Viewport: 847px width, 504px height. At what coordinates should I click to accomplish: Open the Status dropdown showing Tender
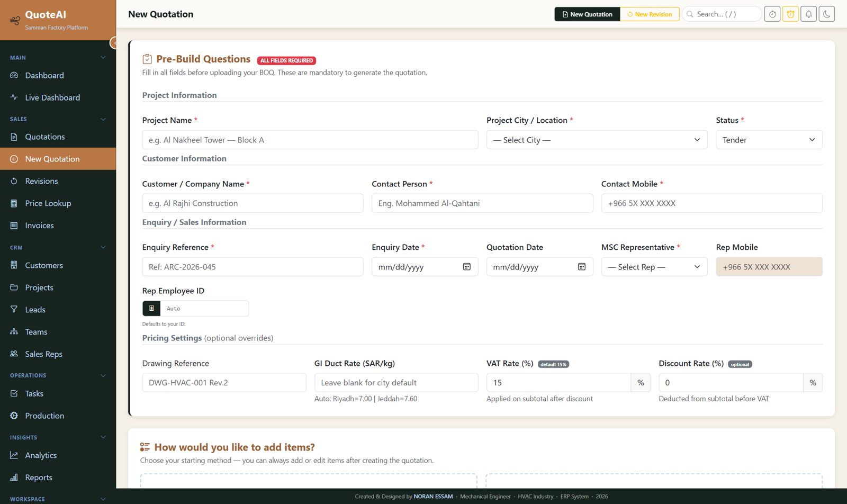coord(769,140)
